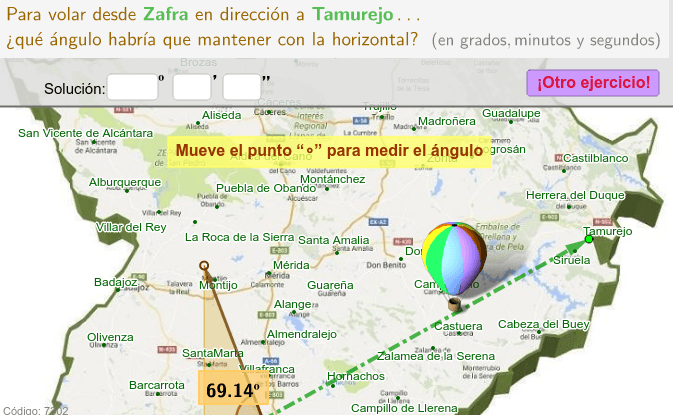Click the Siruela town label
Viewport: 675px width, 417px height.
pyautogui.click(x=571, y=260)
